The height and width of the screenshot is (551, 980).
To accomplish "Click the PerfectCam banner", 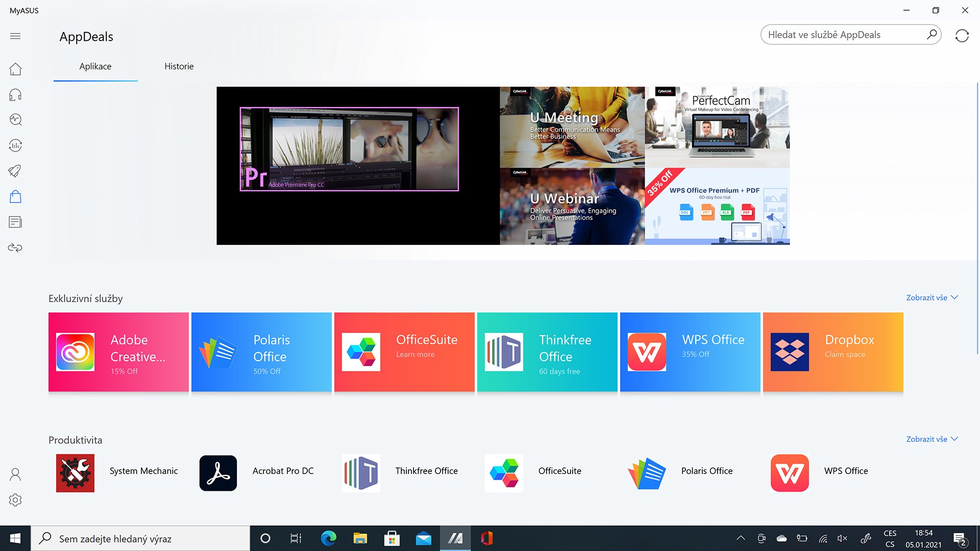I will [x=717, y=127].
